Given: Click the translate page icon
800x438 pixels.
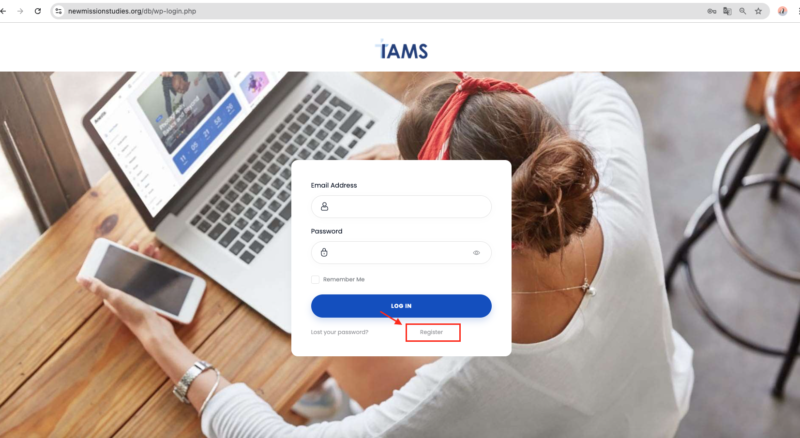Looking at the screenshot, I should (x=728, y=11).
